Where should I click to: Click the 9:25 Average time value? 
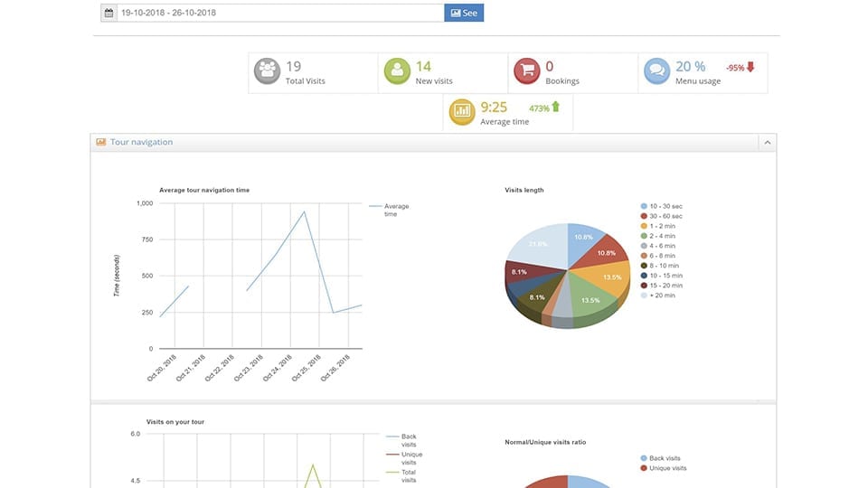[494, 107]
